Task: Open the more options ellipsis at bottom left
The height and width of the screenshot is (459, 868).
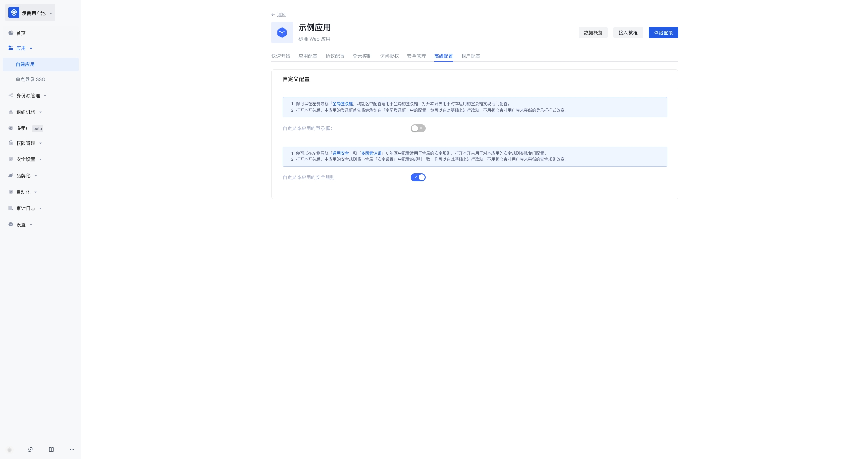Action: (x=72, y=449)
